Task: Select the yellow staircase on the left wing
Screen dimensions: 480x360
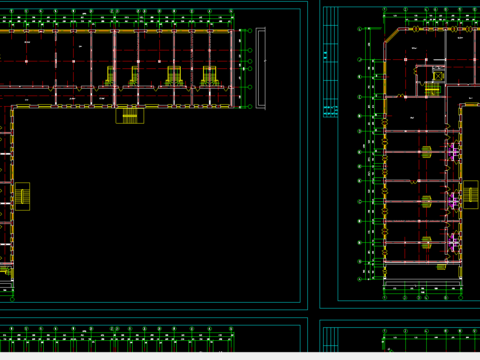Action: [x=22, y=196]
